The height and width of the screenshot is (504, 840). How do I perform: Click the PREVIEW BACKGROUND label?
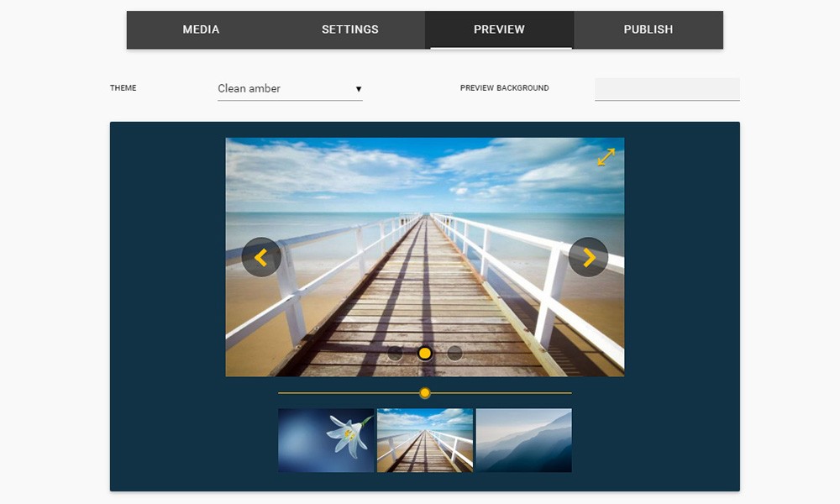click(504, 88)
